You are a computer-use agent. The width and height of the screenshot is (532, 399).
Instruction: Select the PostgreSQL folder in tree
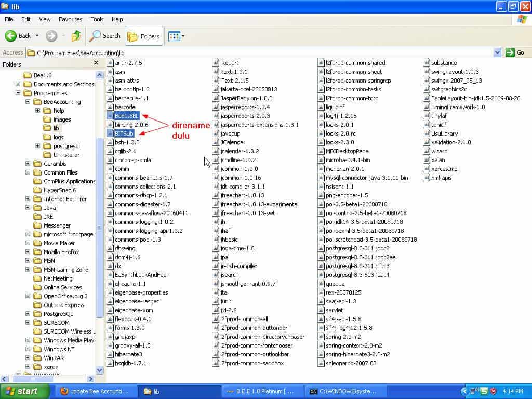(53, 314)
